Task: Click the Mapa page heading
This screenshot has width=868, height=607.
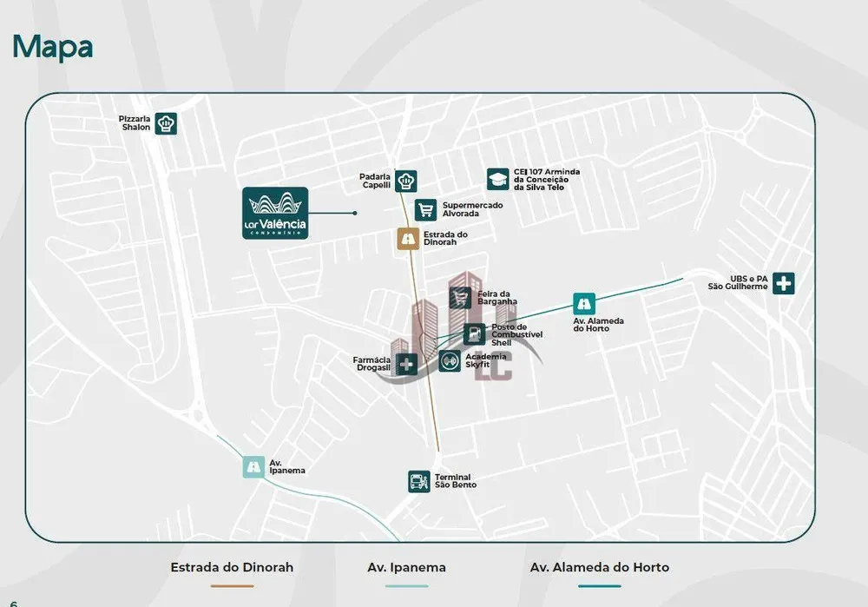Action: pyautogui.click(x=53, y=48)
